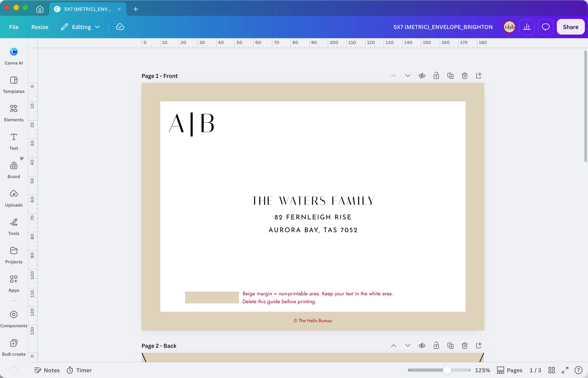
Task: Move Page 1 down with chevron
Action: click(407, 76)
